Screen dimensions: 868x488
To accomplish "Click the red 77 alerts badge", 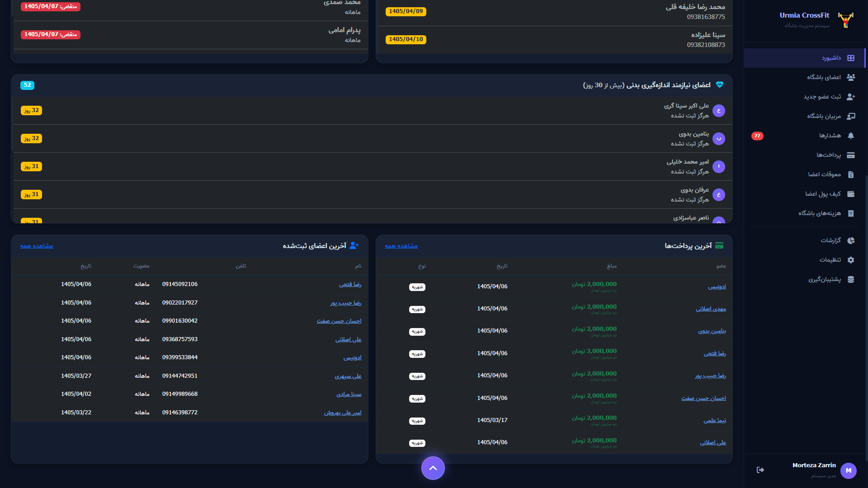I will pos(757,136).
